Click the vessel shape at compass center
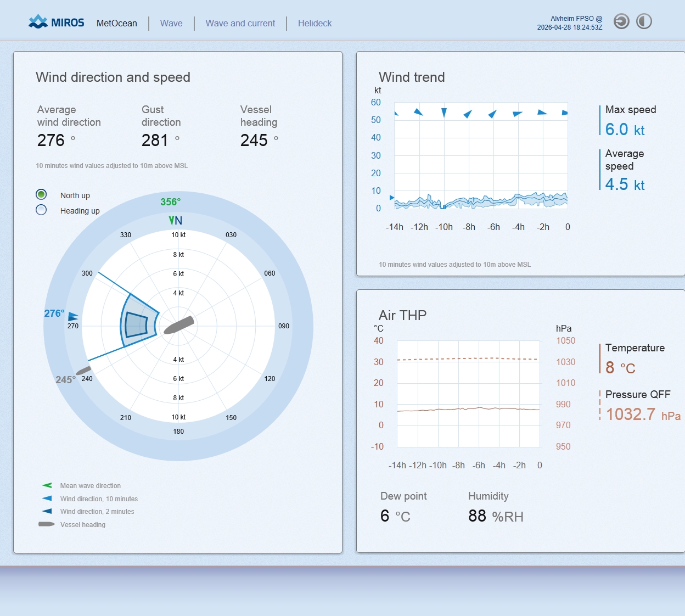 (x=179, y=325)
